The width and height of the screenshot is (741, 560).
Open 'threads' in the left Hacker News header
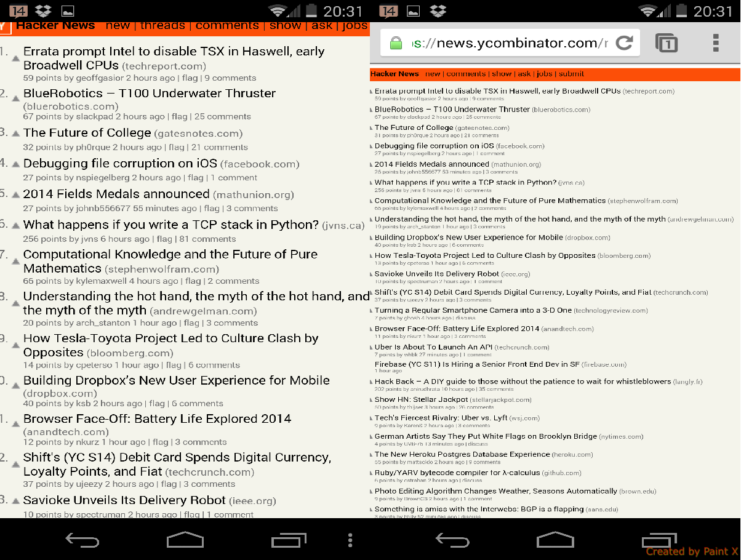point(162,25)
